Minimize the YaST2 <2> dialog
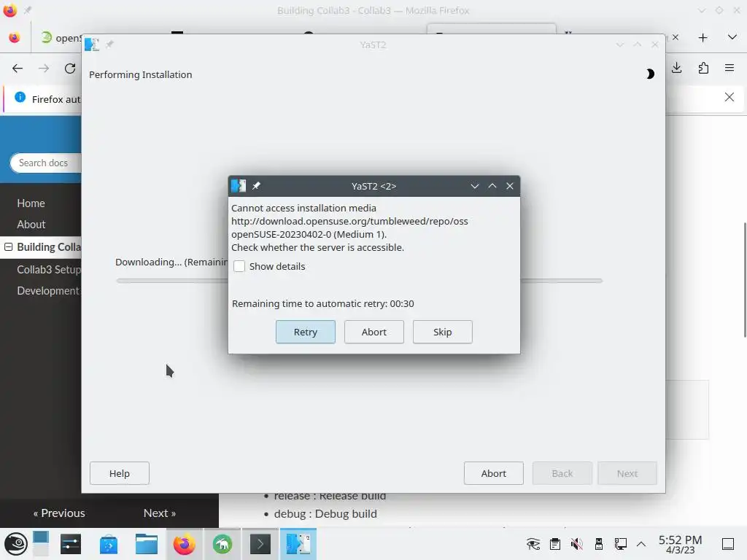Image resolution: width=747 pixels, height=560 pixels. click(474, 186)
